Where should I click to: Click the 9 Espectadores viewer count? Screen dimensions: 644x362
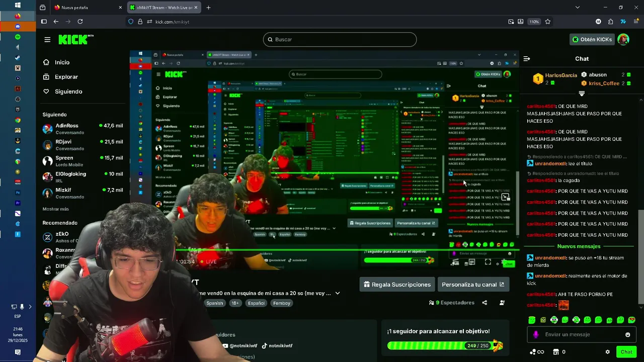pos(452,303)
